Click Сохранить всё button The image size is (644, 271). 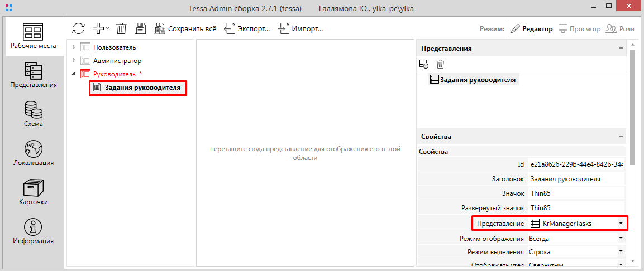185,28
